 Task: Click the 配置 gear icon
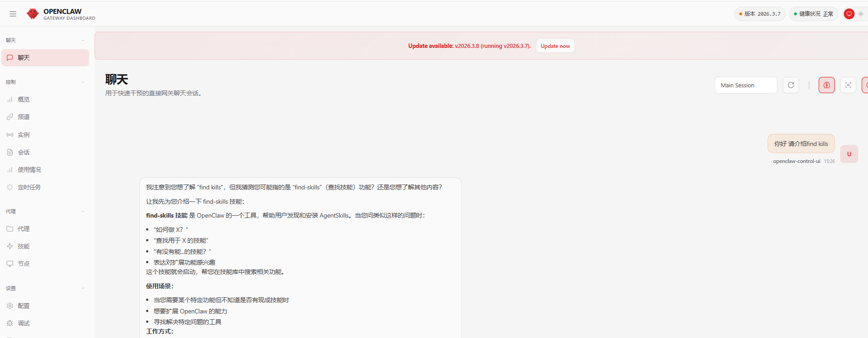coord(10,306)
